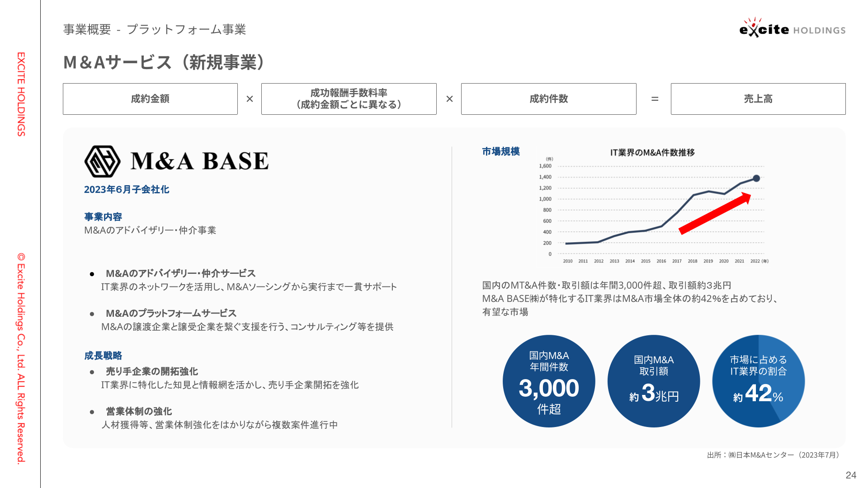The width and height of the screenshot is (868, 488).
Task: Click the M&A BASE hexagon logo
Action: click(103, 161)
